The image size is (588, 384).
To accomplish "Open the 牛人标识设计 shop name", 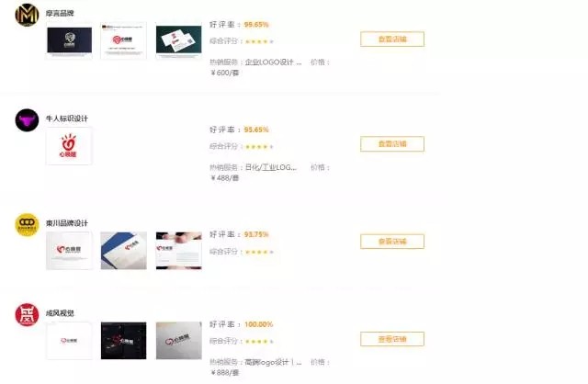I will pyautogui.click(x=67, y=119).
